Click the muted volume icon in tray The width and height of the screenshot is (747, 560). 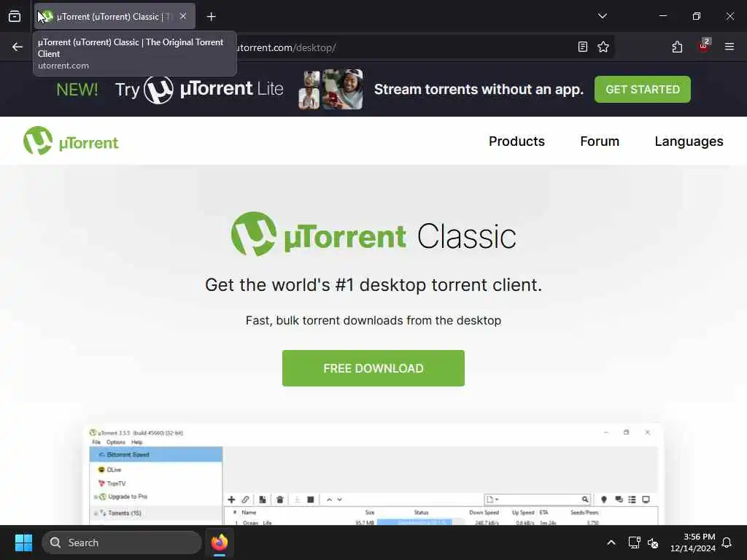click(x=653, y=542)
